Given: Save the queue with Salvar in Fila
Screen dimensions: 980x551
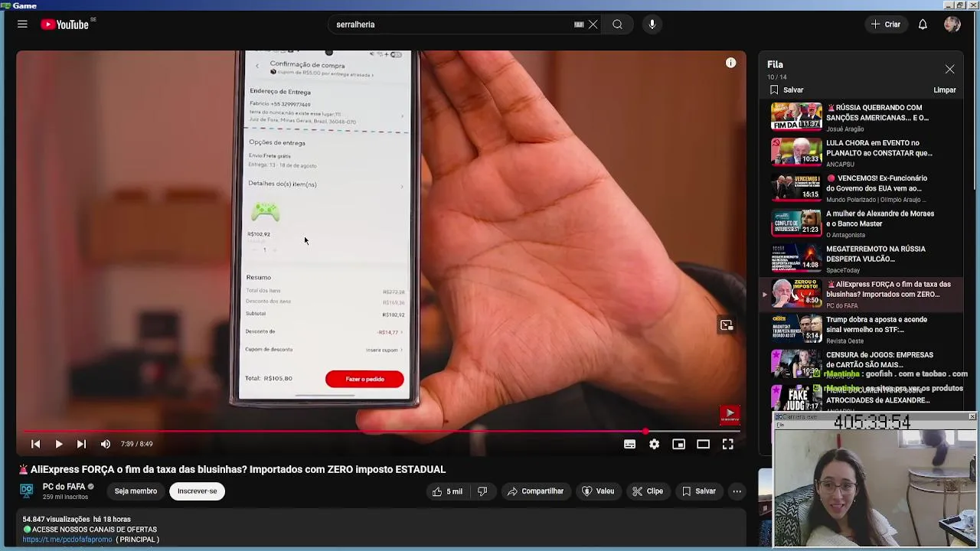Looking at the screenshot, I should coord(786,90).
